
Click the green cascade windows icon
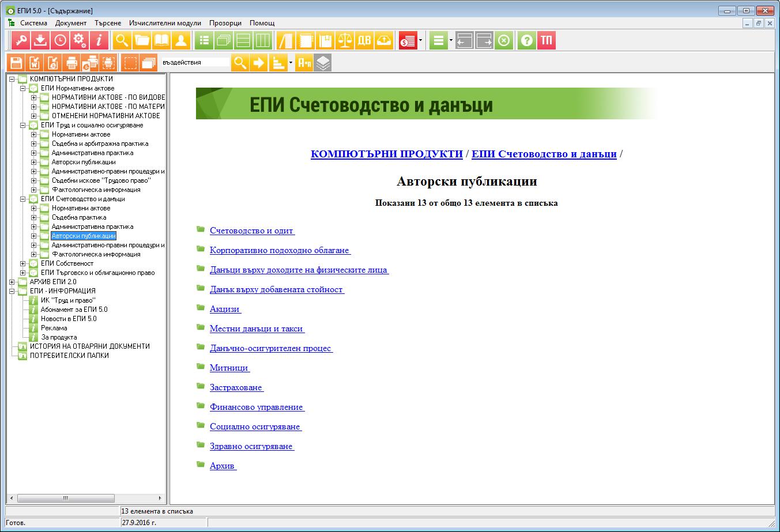tap(224, 40)
